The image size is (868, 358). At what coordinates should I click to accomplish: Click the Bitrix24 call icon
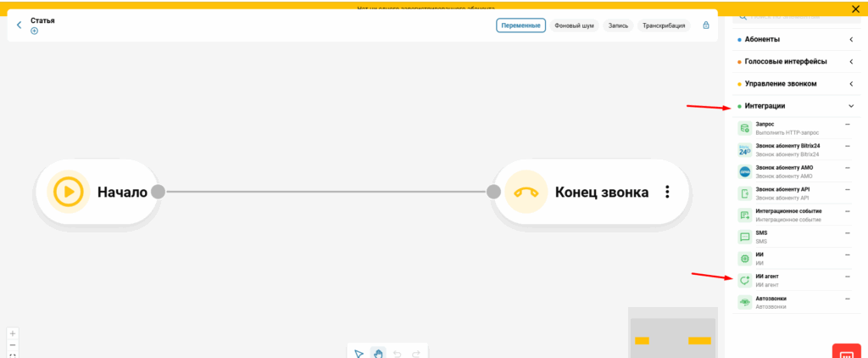pyautogui.click(x=744, y=150)
